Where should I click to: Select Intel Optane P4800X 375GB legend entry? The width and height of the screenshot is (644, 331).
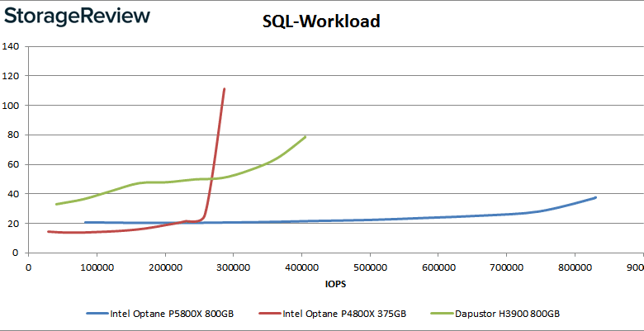[x=333, y=314]
